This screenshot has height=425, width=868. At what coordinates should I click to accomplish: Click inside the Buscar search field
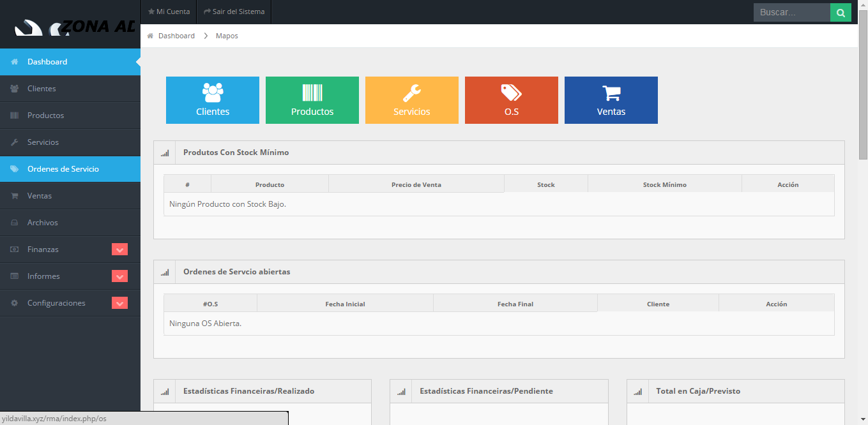tap(791, 11)
